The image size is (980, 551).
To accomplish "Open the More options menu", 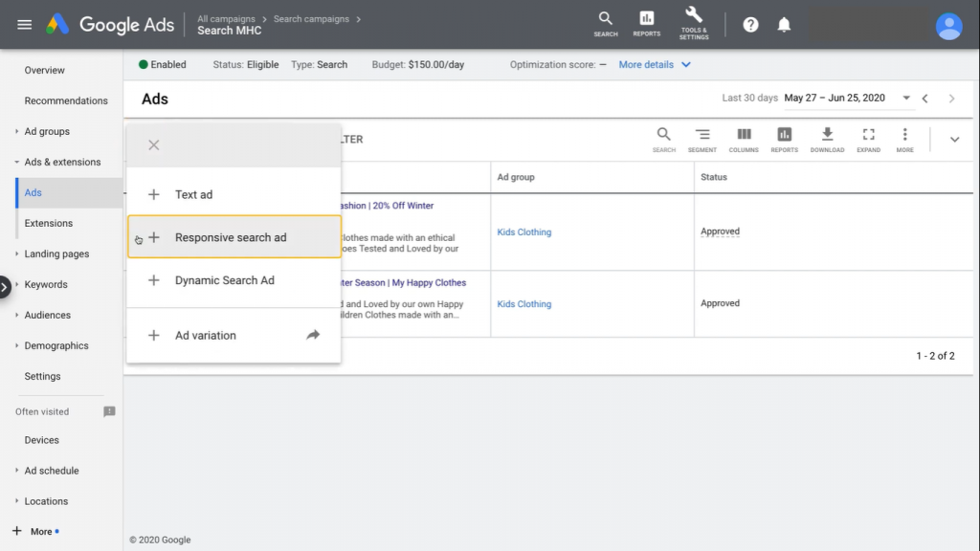I will click(904, 140).
